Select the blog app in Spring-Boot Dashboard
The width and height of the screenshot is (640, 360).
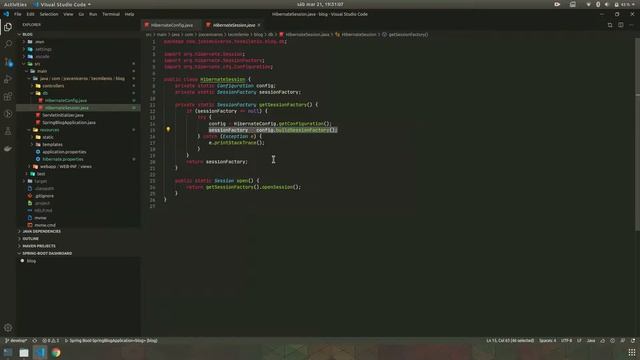pyautogui.click(x=78, y=261)
